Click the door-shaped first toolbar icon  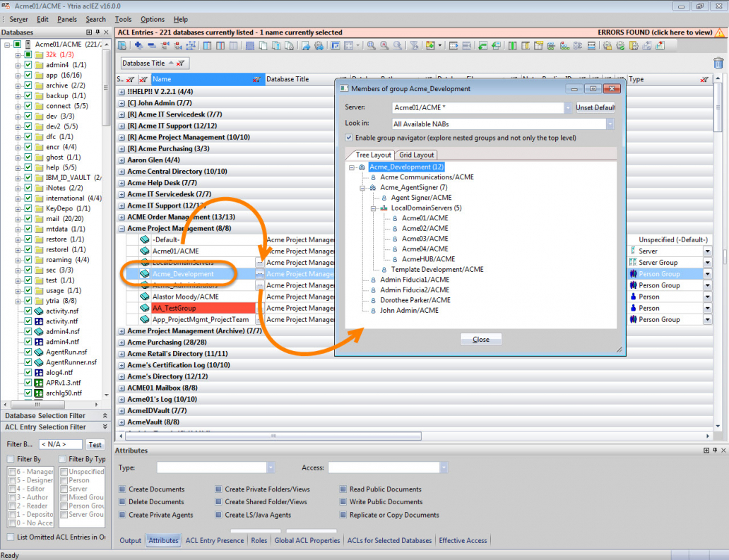(121, 45)
